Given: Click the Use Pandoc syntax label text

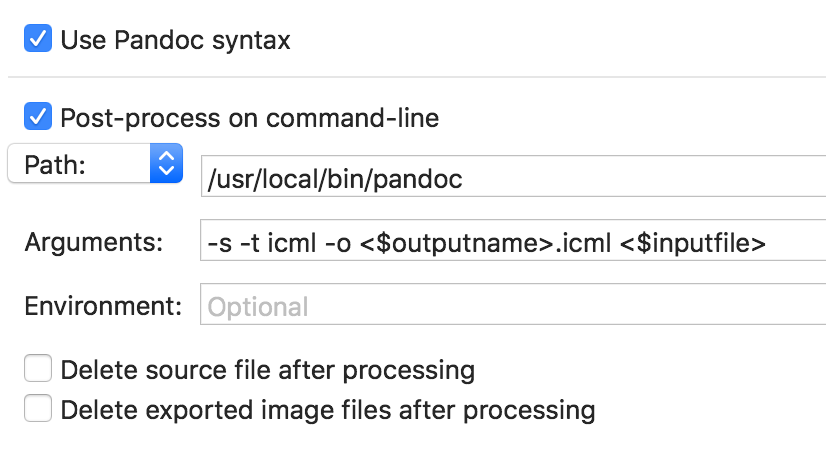Looking at the screenshot, I should [175, 40].
